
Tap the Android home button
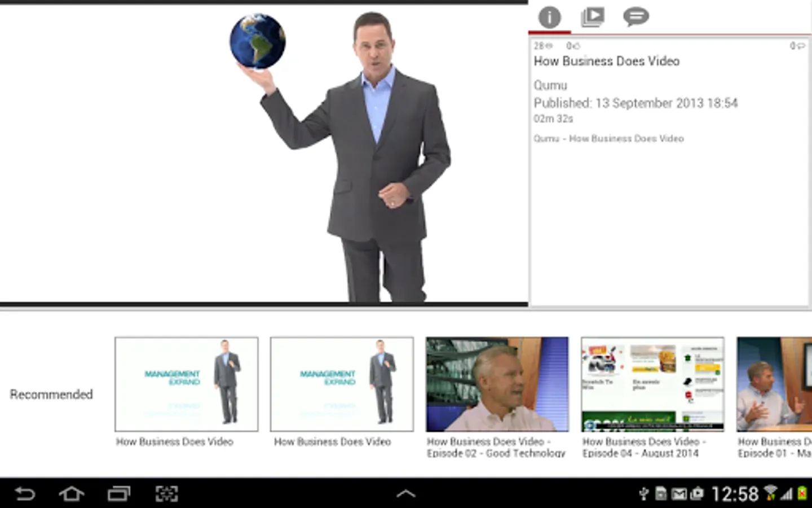pyautogui.click(x=72, y=494)
